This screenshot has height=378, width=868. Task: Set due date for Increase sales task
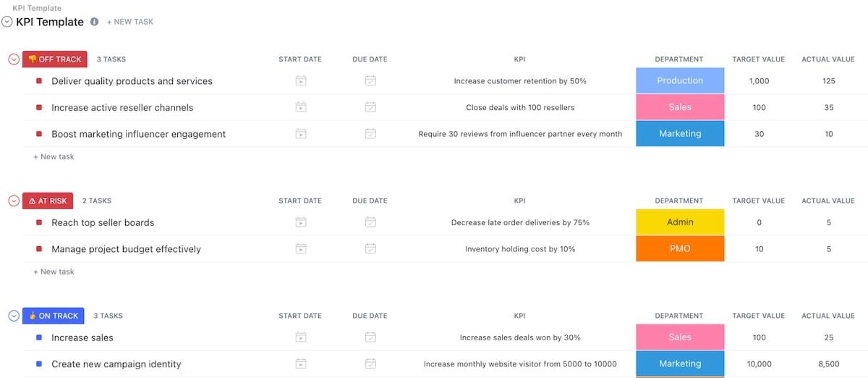[x=370, y=337]
